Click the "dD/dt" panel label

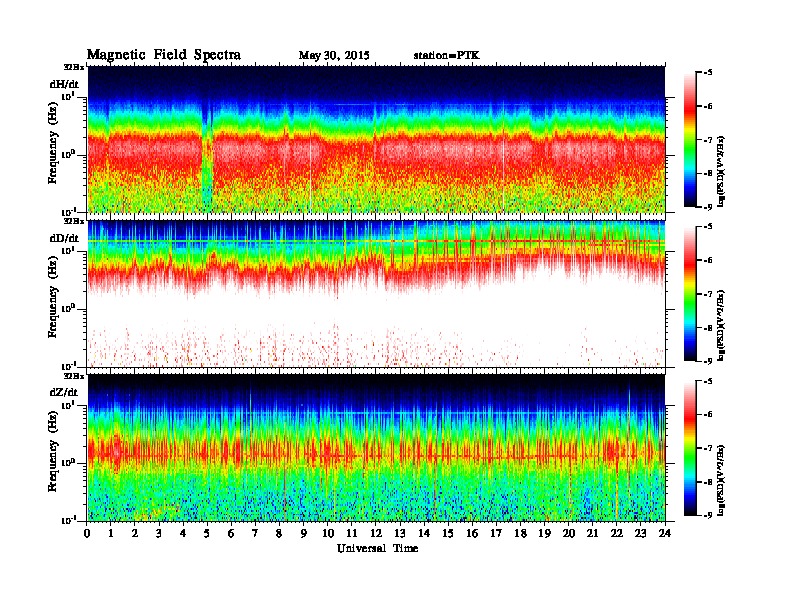pyautogui.click(x=64, y=238)
